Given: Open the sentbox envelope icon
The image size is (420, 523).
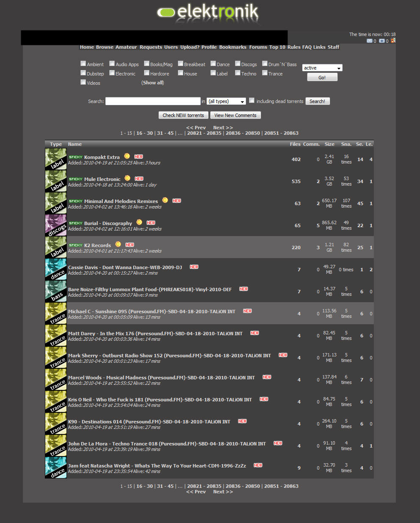Looking at the screenshot, I should [381, 41].
